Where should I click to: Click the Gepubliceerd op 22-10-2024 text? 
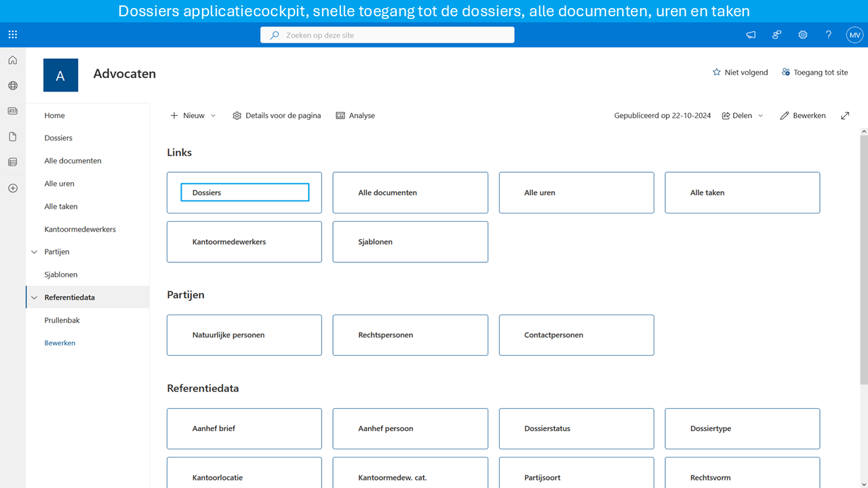(663, 116)
